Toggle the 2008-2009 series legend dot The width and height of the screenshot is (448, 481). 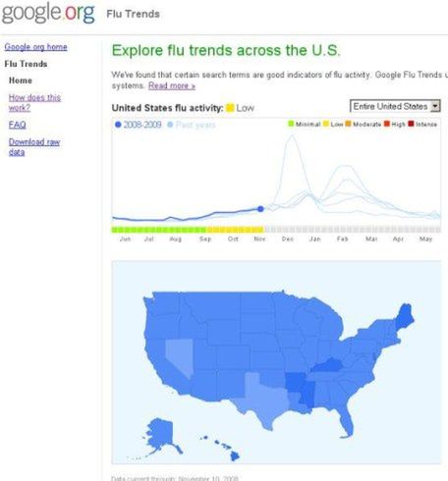[118, 125]
